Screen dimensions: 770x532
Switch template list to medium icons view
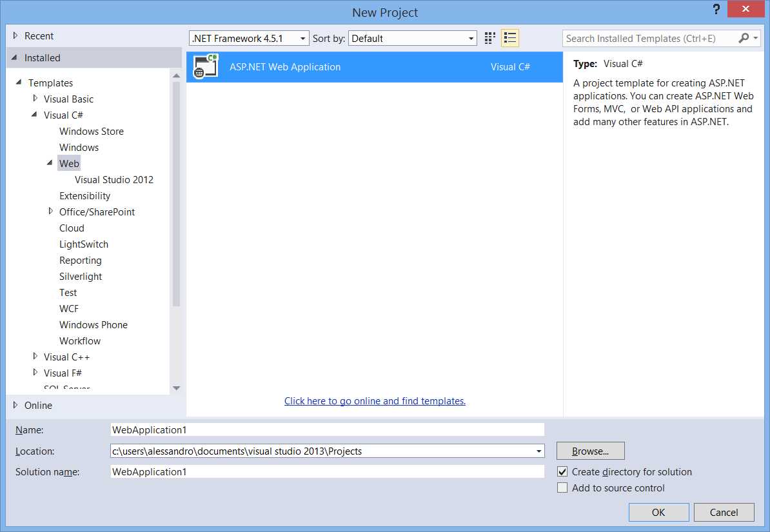pyautogui.click(x=489, y=38)
